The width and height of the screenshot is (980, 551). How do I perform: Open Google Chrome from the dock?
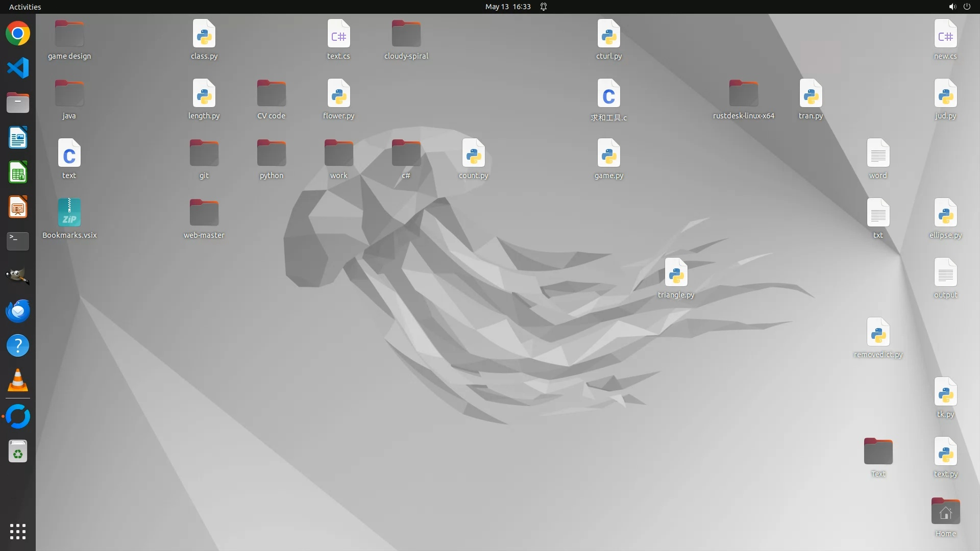[x=18, y=34]
